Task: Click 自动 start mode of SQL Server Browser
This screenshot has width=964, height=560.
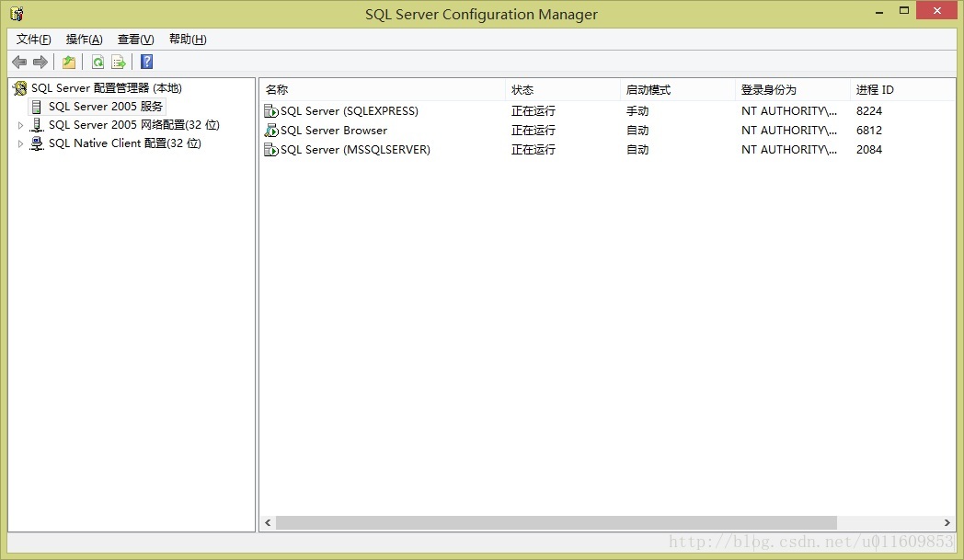Action: pos(637,131)
